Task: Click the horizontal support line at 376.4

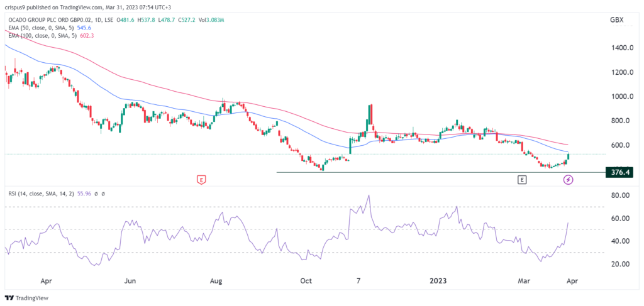Action: point(441,172)
